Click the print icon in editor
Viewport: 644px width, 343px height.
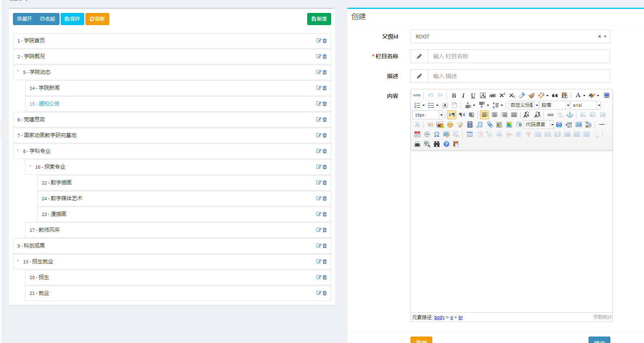point(417,144)
